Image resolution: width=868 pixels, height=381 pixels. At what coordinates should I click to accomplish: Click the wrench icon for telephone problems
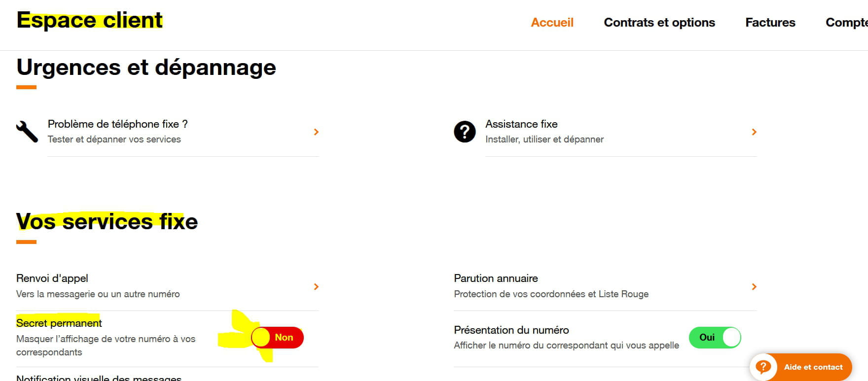coord(27,132)
